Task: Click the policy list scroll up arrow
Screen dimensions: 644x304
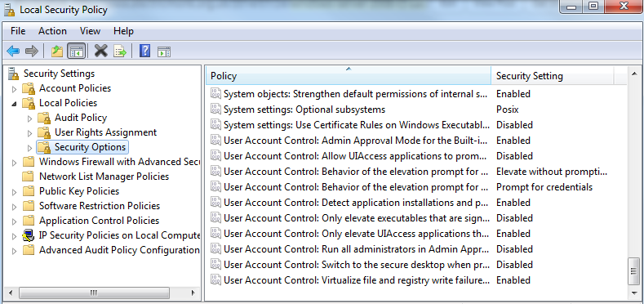Action: coord(633,74)
